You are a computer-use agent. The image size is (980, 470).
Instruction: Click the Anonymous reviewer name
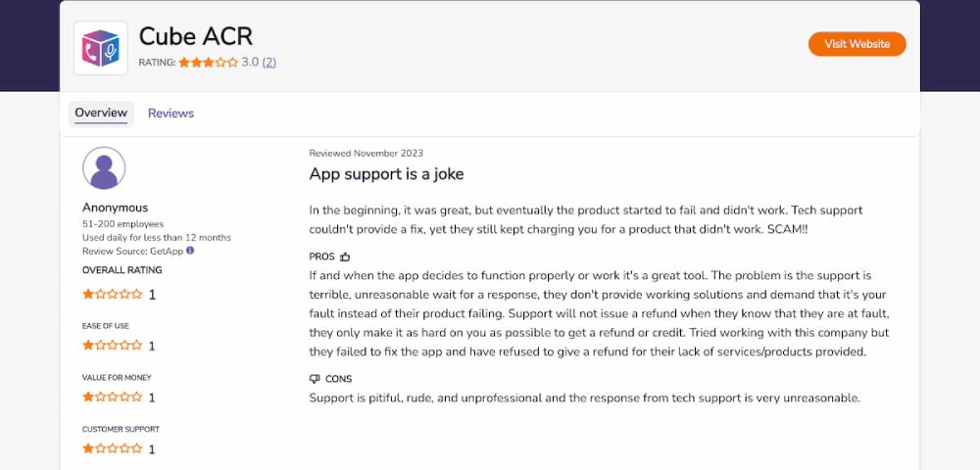coord(116,208)
